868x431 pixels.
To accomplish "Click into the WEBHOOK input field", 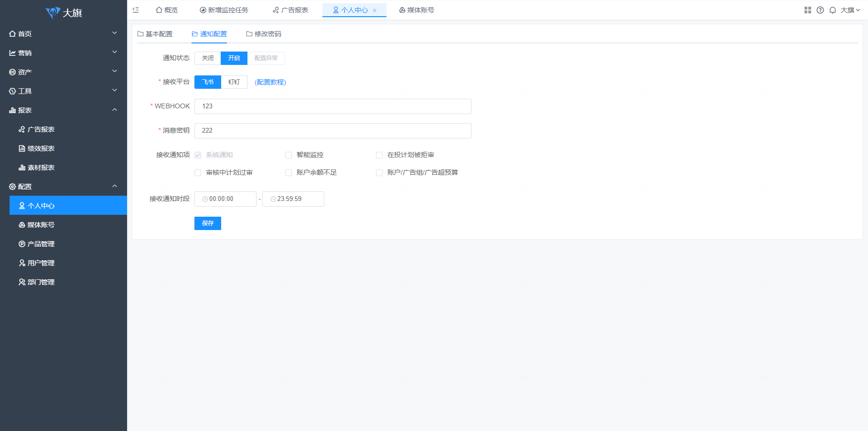I will click(332, 106).
